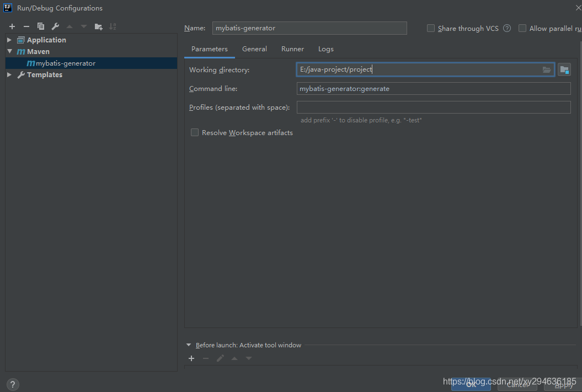582x392 pixels.
Task: Apply the configuration changes
Action: (563, 385)
